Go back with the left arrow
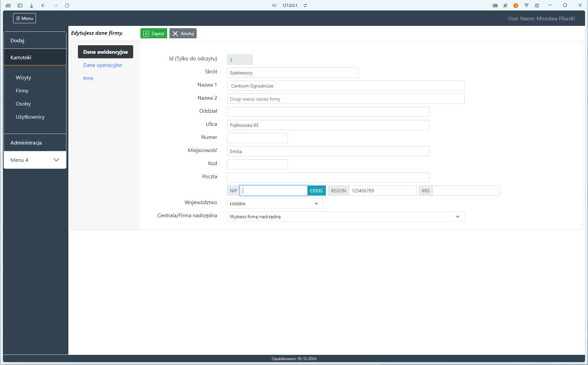This screenshot has width=588, height=365. [44, 5]
